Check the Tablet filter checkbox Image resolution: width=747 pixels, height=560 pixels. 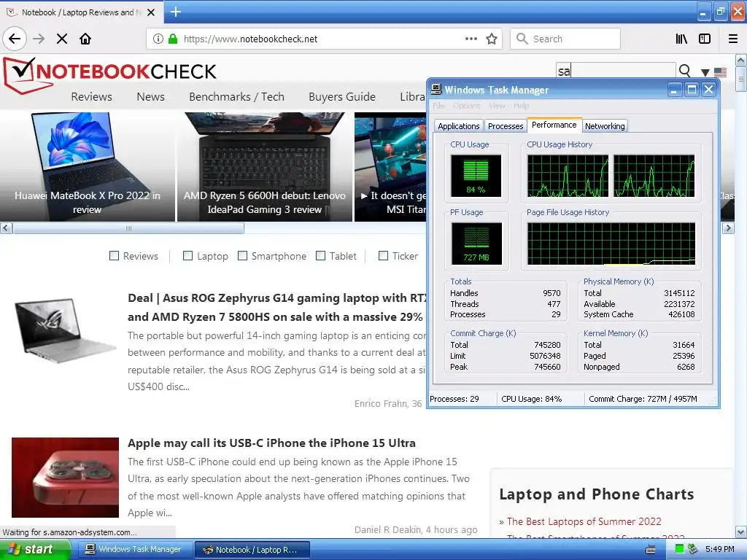click(x=321, y=256)
